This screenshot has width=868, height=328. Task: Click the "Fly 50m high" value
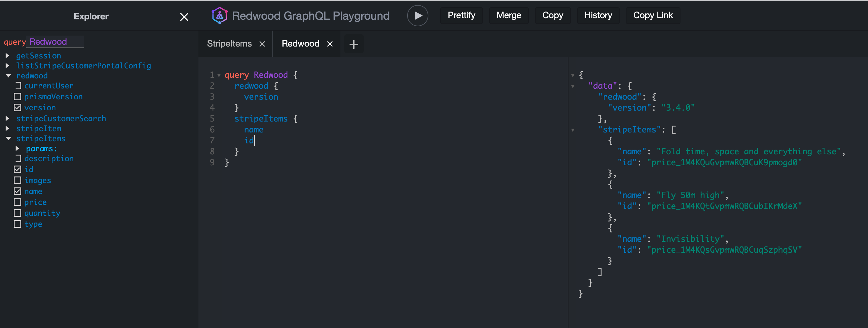coord(690,195)
